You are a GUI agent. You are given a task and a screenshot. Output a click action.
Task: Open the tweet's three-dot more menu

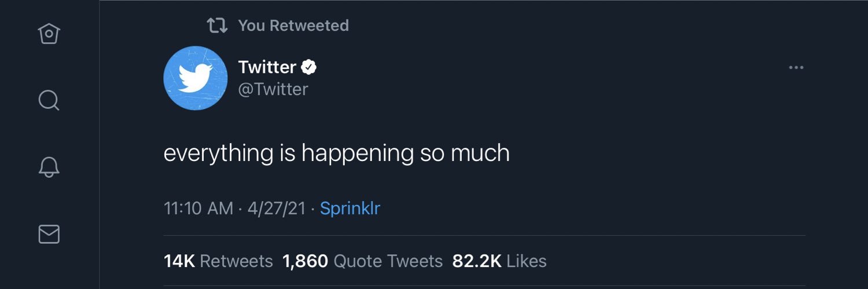796,68
